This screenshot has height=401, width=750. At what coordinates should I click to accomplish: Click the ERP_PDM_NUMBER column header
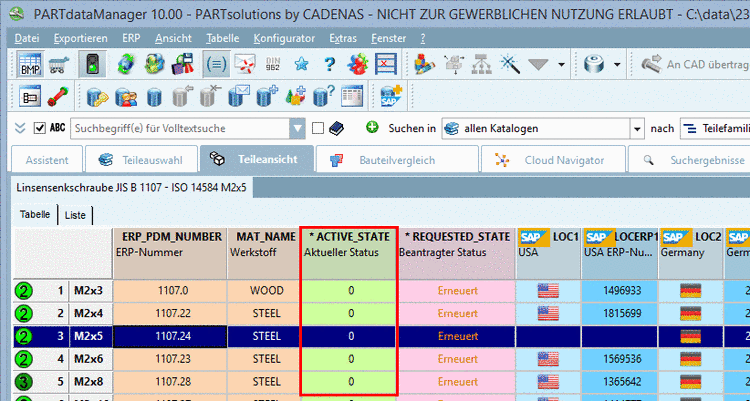click(170, 254)
